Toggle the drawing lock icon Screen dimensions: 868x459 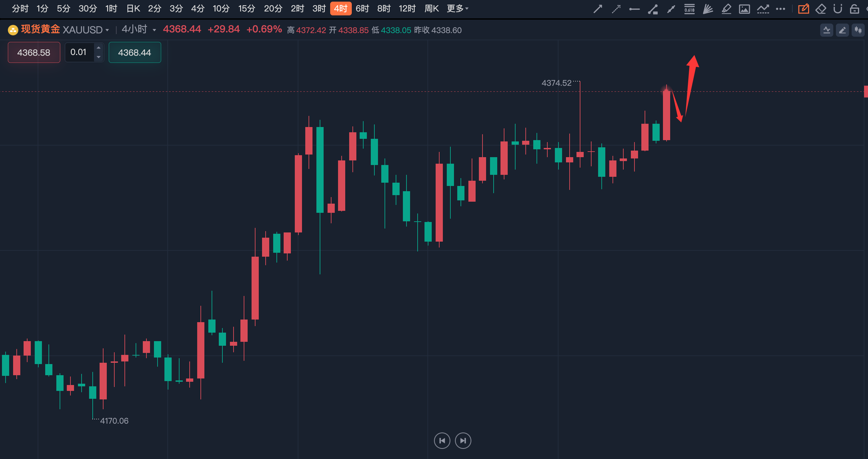(x=854, y=9)
